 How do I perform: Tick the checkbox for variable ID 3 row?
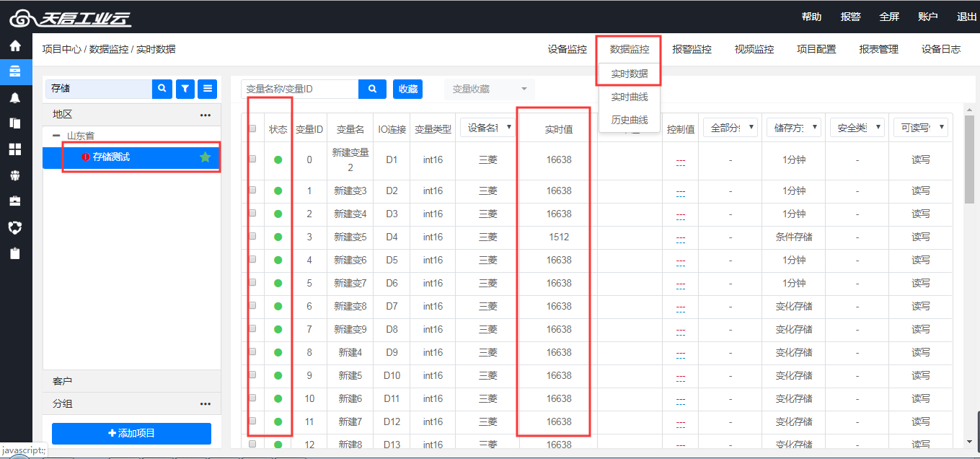pos(252,237)
